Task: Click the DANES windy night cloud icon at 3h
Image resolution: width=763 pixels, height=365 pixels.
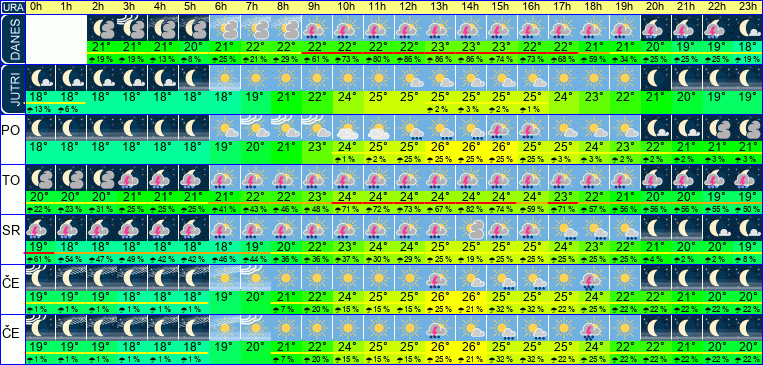Action: 132,28
